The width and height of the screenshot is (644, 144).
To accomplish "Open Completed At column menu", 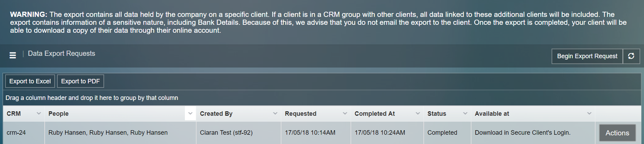I will pos(418,113).
